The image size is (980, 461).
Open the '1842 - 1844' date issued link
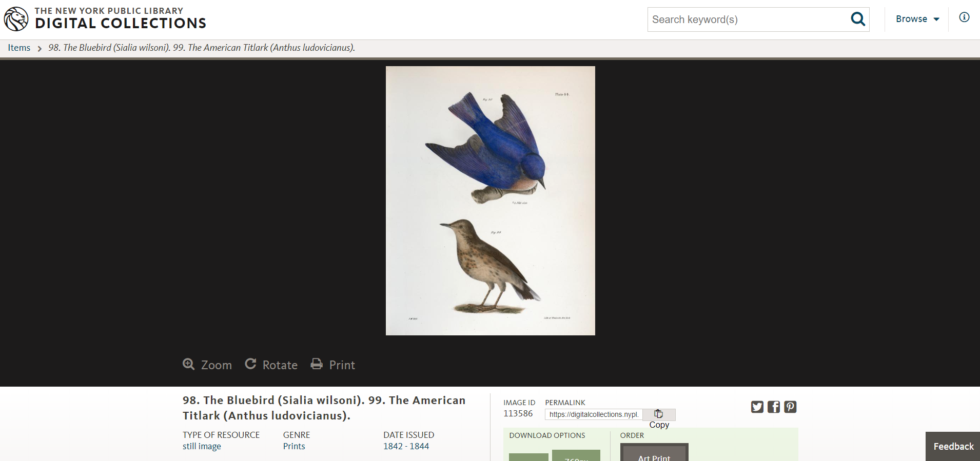pos(406,446)
